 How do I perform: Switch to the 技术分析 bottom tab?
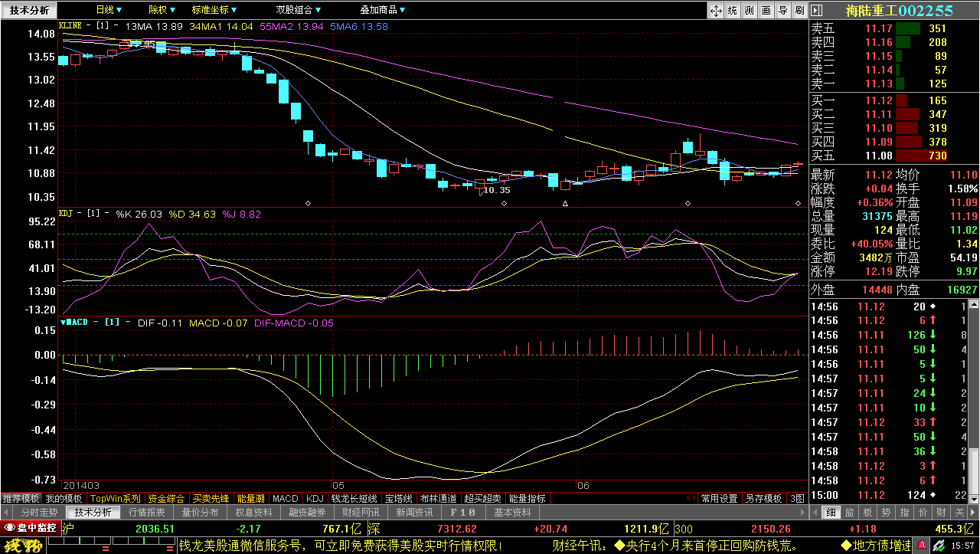click(92, 512)
